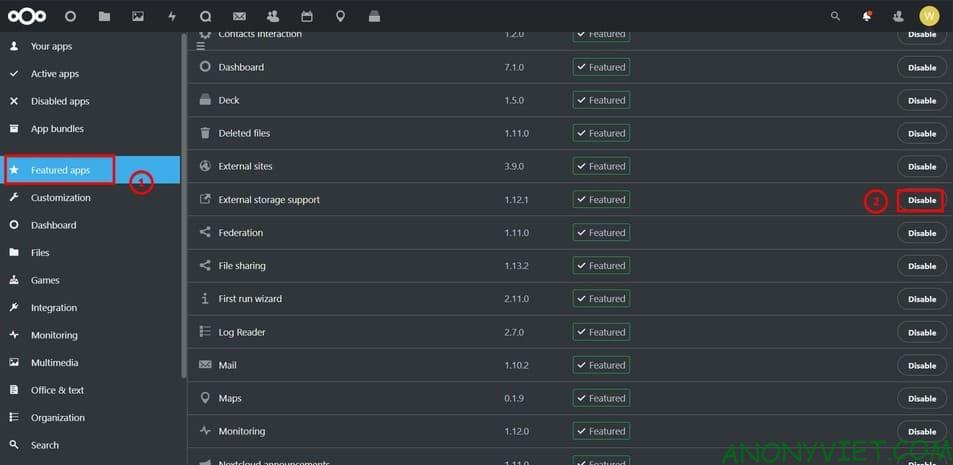Click the Featured badge on the Maps row

[601, 398]
